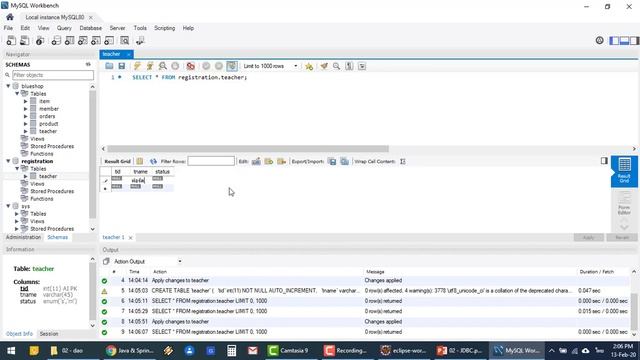Click the create new schema icon

click(56, 40)
